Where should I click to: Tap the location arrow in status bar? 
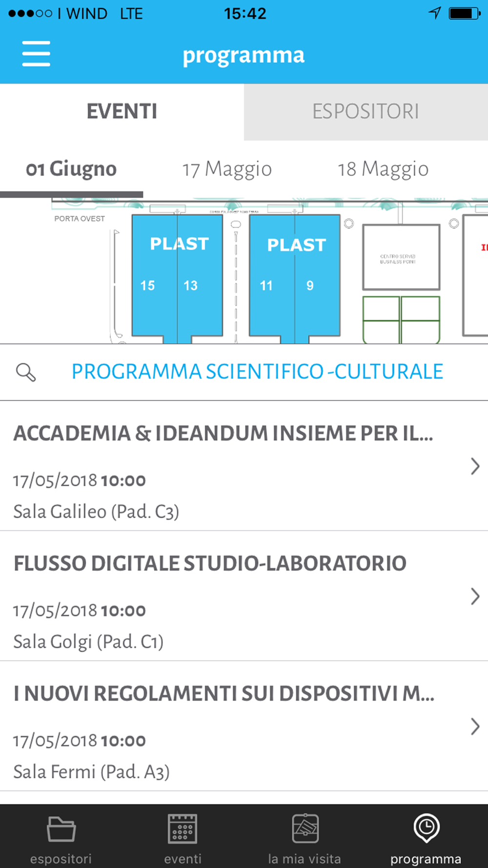coord(434,13)
